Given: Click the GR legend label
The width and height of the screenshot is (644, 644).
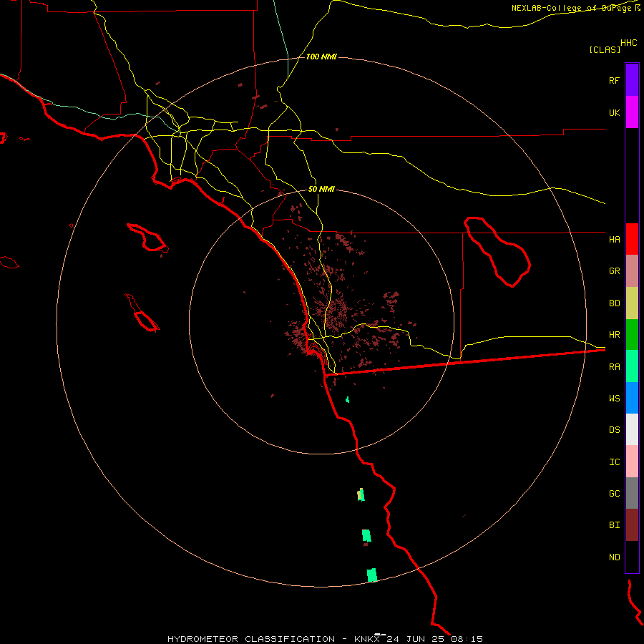Looking at the screenshot, I should tap(614, 271).
